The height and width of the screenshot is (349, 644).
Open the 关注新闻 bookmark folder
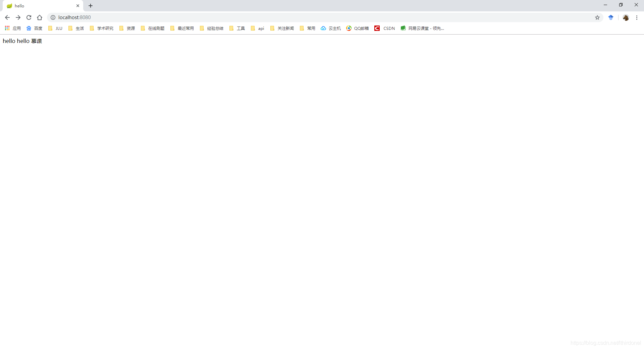click(282, 28)
